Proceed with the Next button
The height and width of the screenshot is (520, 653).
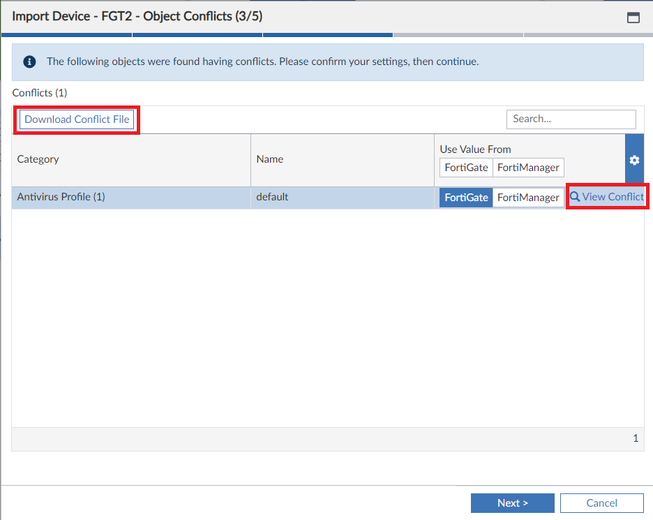pos(512,503)
